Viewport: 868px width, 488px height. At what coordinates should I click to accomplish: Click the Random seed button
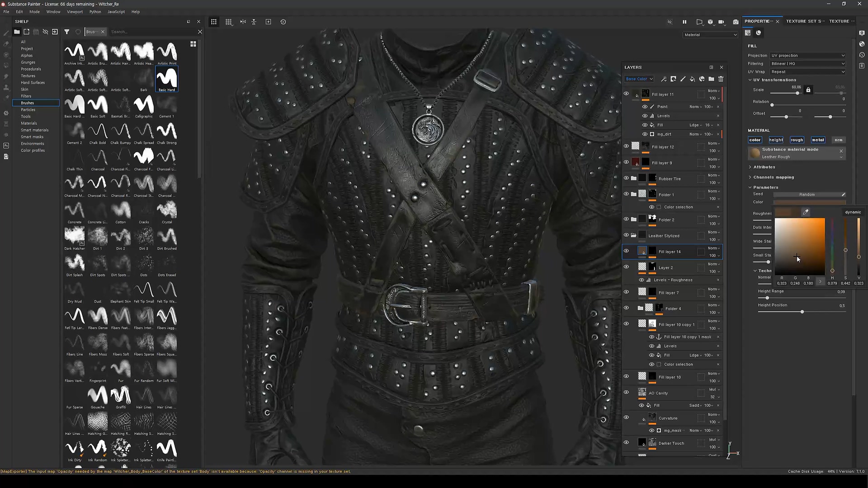807,195
